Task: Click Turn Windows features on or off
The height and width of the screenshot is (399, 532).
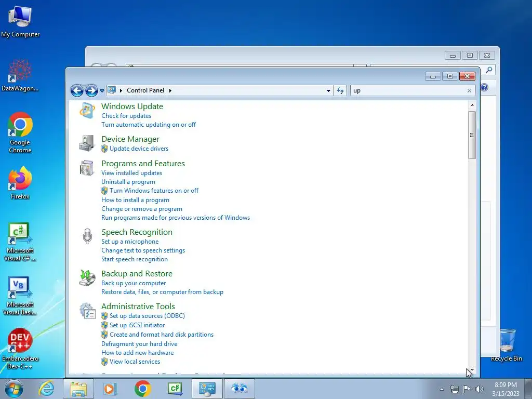Action: tap(154, 191)
